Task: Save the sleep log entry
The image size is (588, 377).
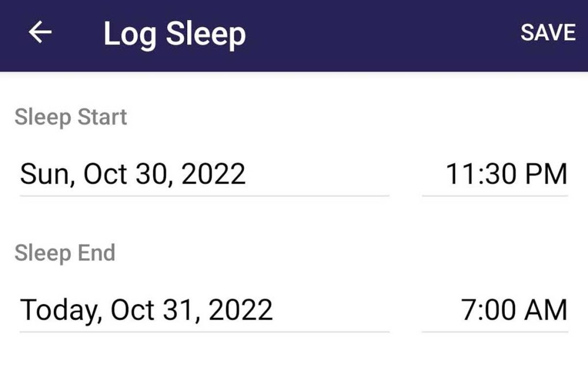Action: (547, 33)
